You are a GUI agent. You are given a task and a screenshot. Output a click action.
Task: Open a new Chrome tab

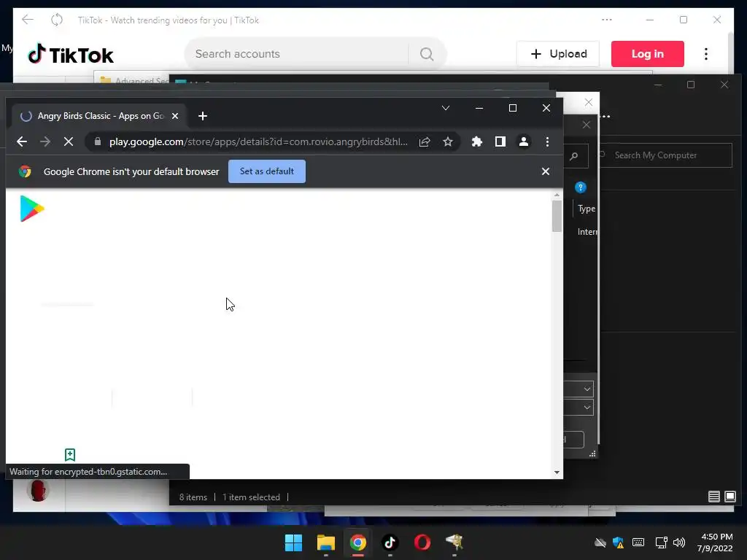click(x=203, y=116)
